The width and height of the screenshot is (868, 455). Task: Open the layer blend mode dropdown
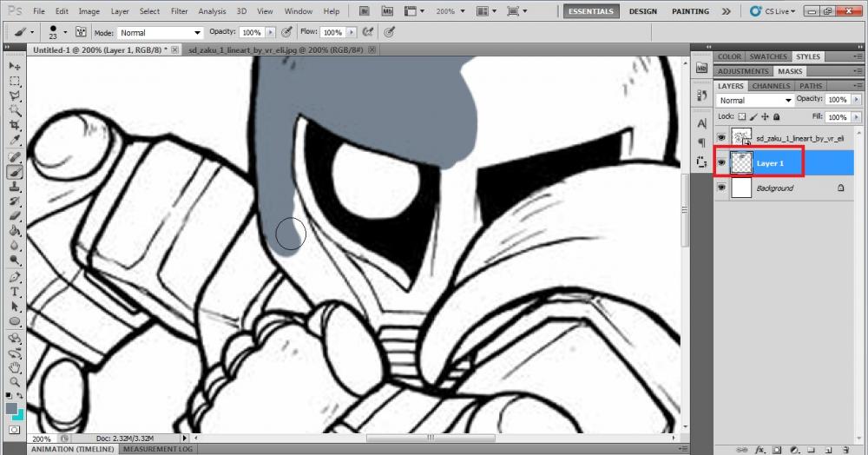[x=755, y=100]
